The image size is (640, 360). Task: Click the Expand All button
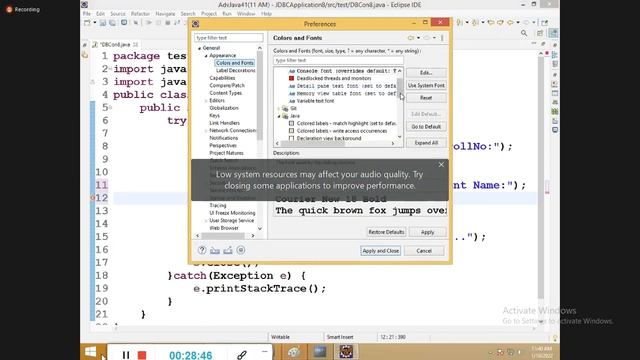(x=426, y=143)
